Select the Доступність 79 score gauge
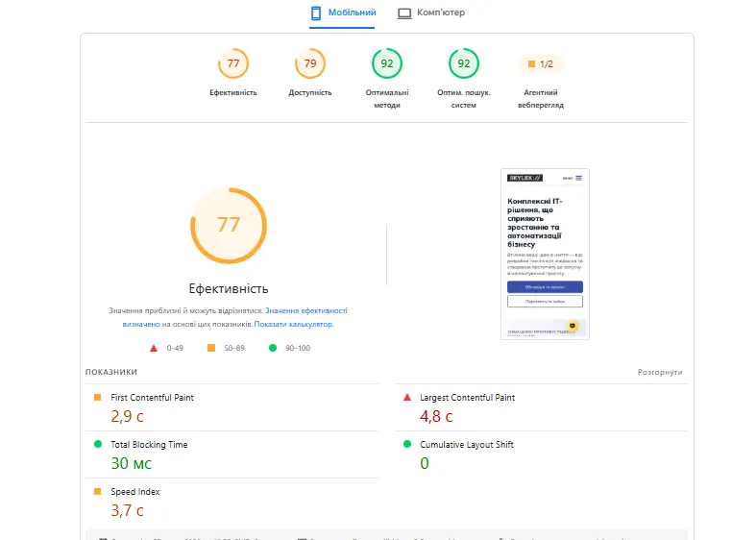 (x=310, y=63)
